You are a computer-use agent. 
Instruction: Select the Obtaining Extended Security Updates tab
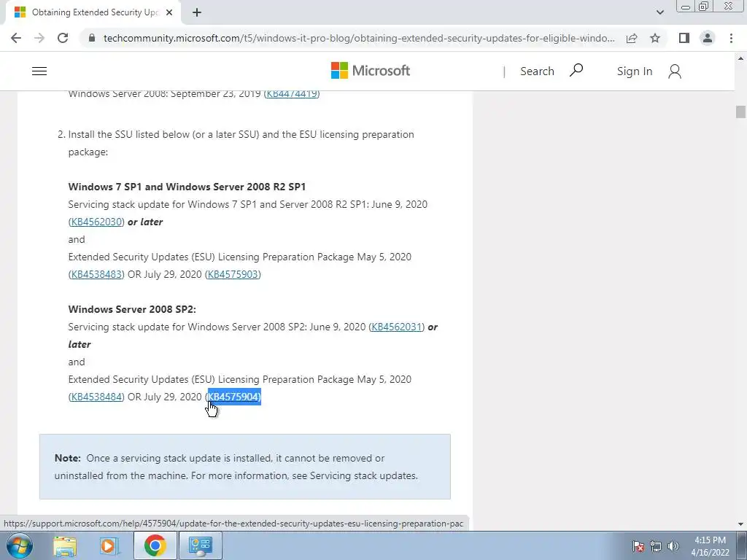[93, 12]
